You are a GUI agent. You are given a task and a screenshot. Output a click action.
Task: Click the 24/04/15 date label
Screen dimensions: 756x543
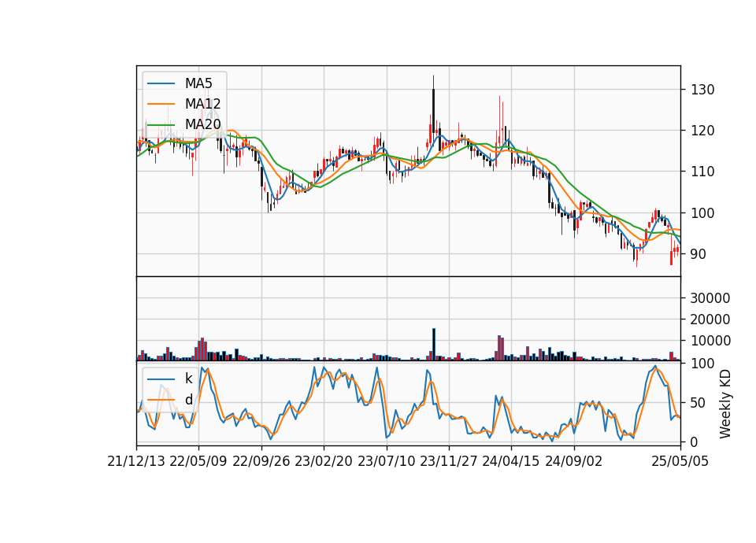coord(511,462)
